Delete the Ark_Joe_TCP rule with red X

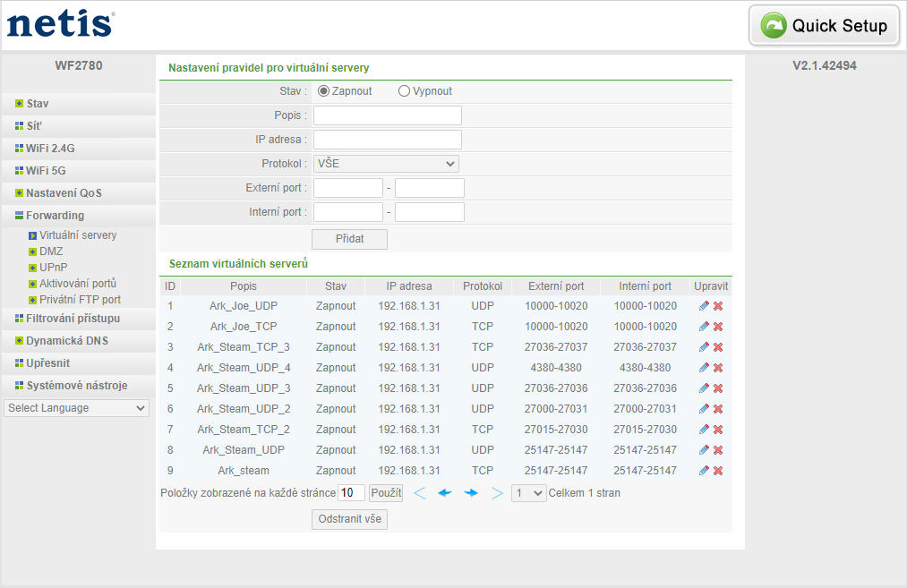click(x=718, y=327)
